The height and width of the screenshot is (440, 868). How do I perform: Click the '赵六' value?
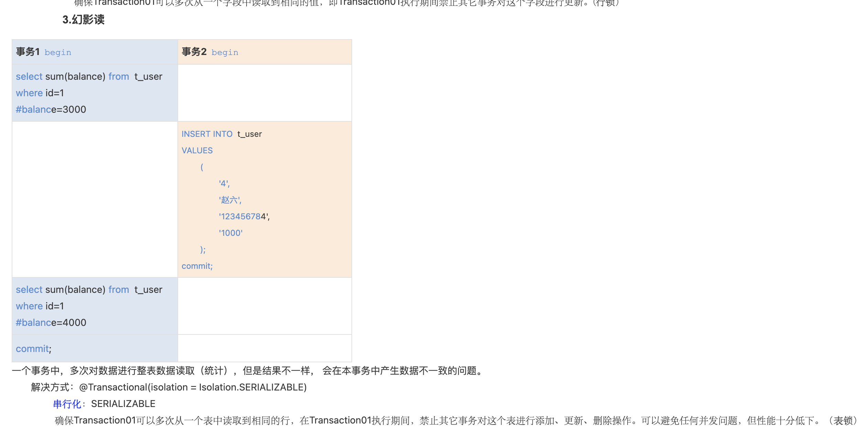coord(230,200)
